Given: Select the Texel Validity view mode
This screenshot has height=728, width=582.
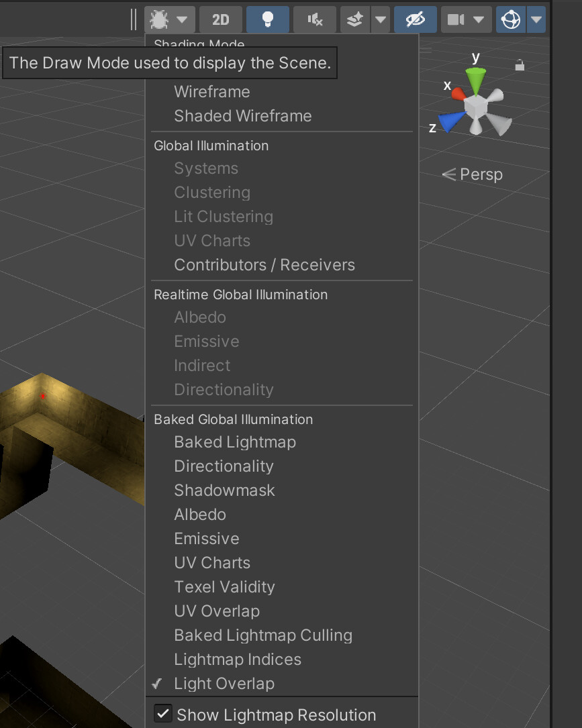Looking at the screenshot, I should click(224, 586).
